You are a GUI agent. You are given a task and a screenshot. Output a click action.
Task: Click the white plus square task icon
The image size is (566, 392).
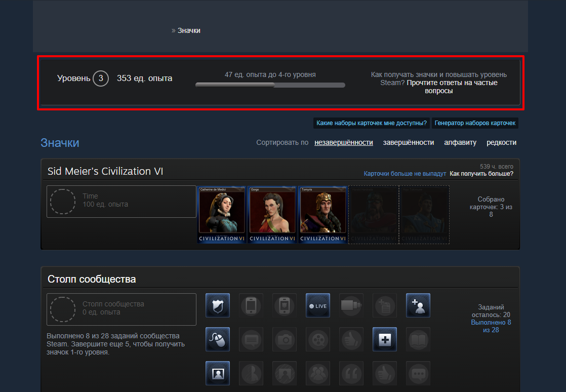click(x=385, y=339)
